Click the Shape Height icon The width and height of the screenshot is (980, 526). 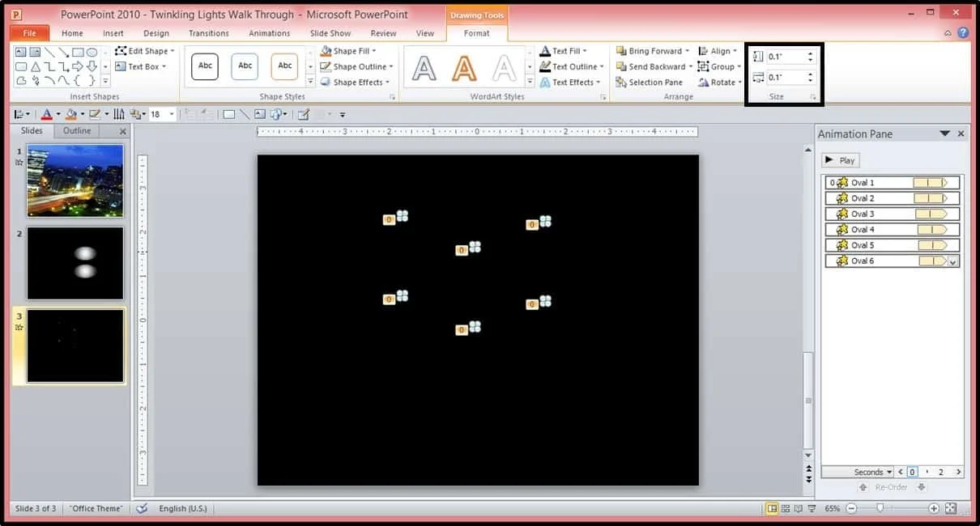(758, 57)
